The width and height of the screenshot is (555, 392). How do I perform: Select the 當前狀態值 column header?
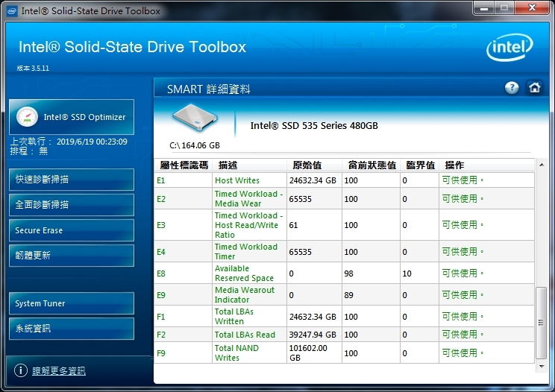[x=371, y=165]
